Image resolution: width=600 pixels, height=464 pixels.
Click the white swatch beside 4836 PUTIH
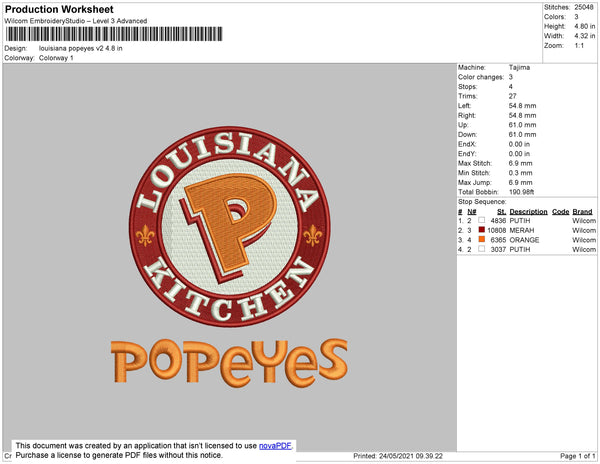point(482,220)
